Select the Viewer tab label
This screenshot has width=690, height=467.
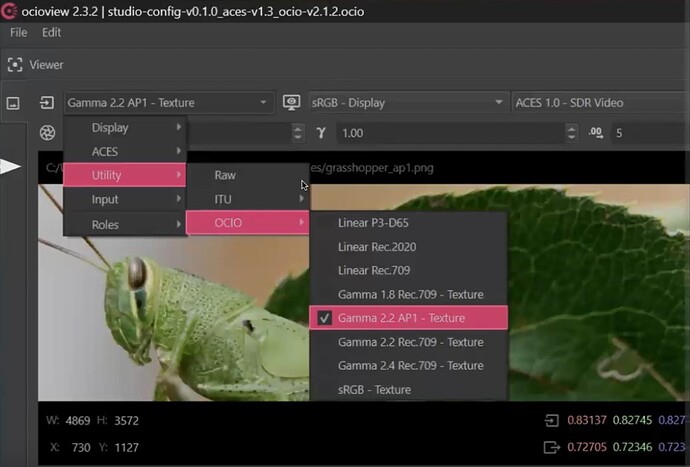46,65
